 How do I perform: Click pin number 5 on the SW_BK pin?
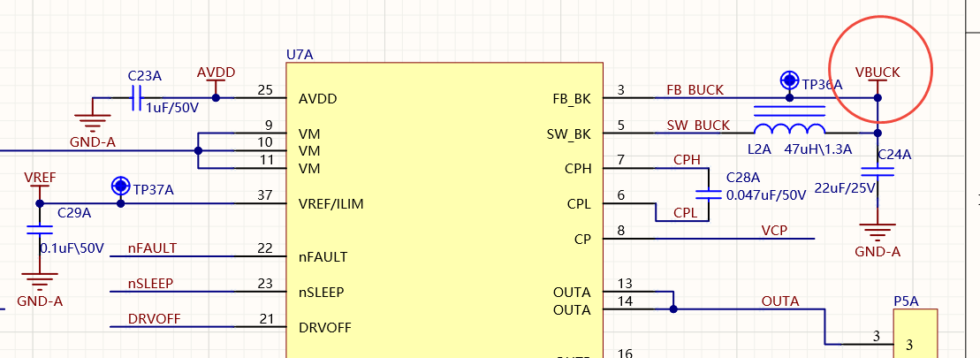[x=620, y=126]
